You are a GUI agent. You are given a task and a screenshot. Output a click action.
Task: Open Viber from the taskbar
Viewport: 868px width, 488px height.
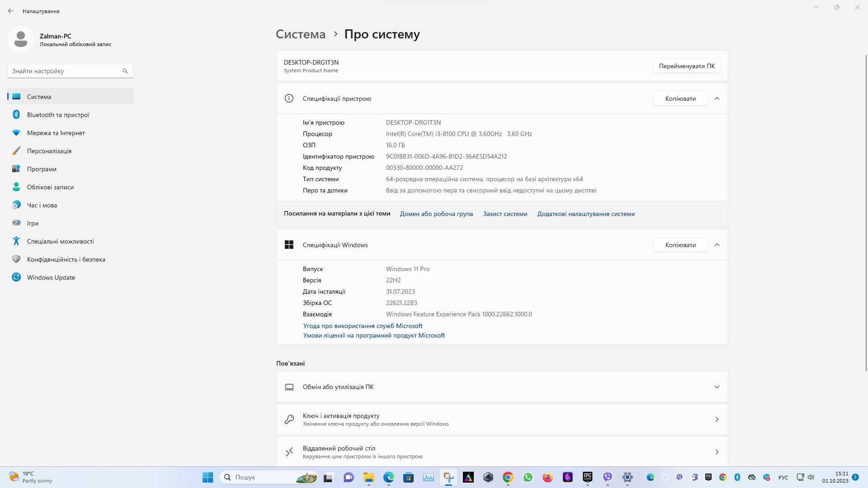click(608, 477)
